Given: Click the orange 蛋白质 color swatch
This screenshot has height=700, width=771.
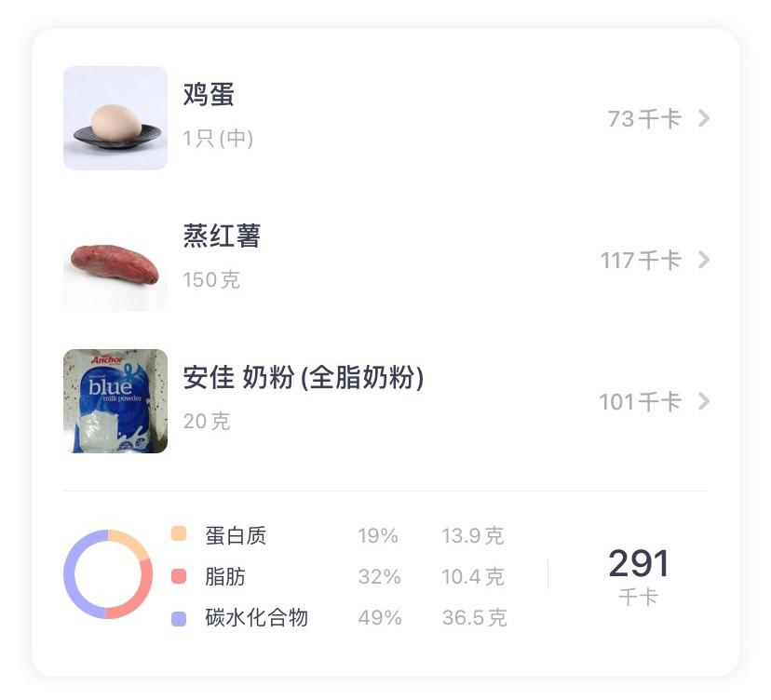Looking at the screenshot, I should 180,534.
